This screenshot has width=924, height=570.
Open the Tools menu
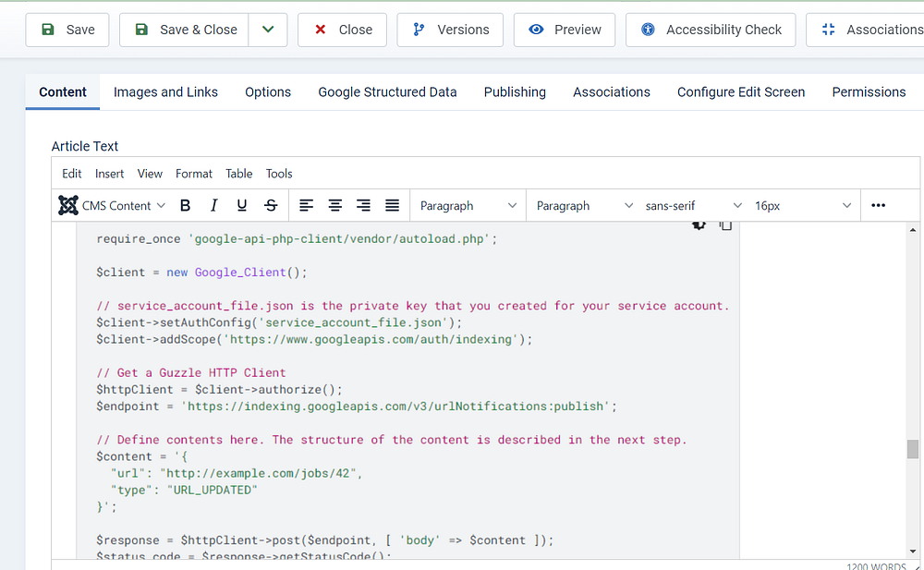[x=279, y=174]
